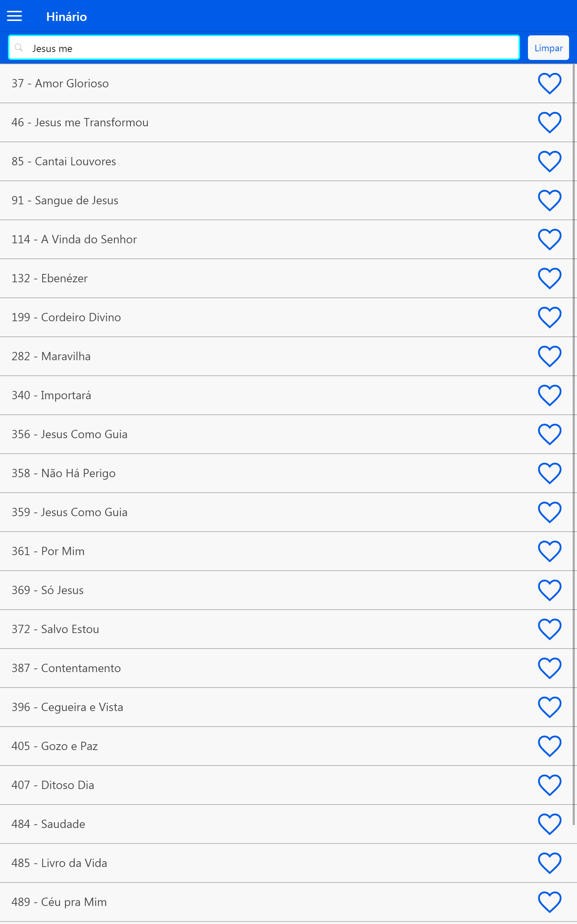This screenshot has height=924, width=577.
Task: Favorite hymn 114 A Vinda do Senhor
Action: (x=550, y=239)
